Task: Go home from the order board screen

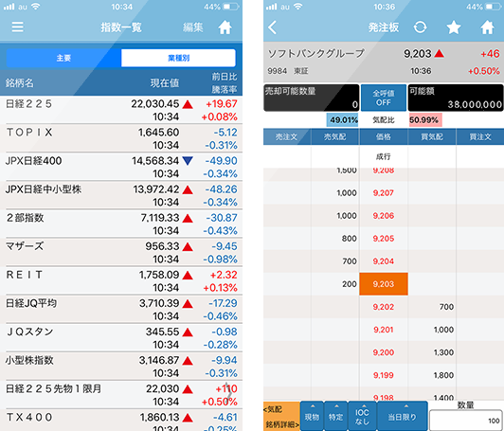Action: click(x=487, y=27)
